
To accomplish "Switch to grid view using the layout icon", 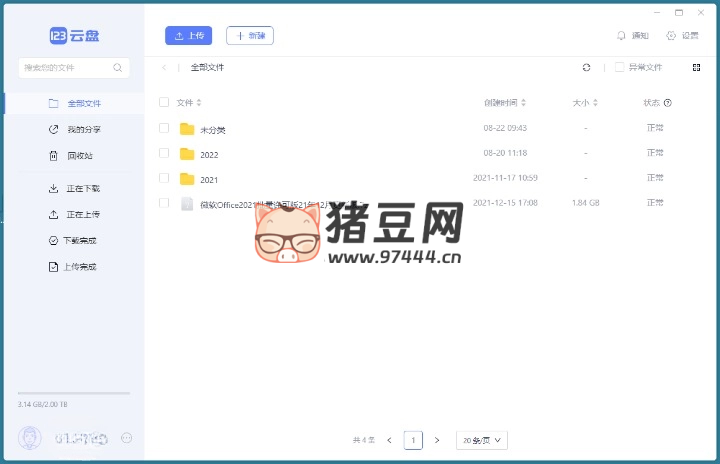I will pyautogui.click(x=696, y=67).
